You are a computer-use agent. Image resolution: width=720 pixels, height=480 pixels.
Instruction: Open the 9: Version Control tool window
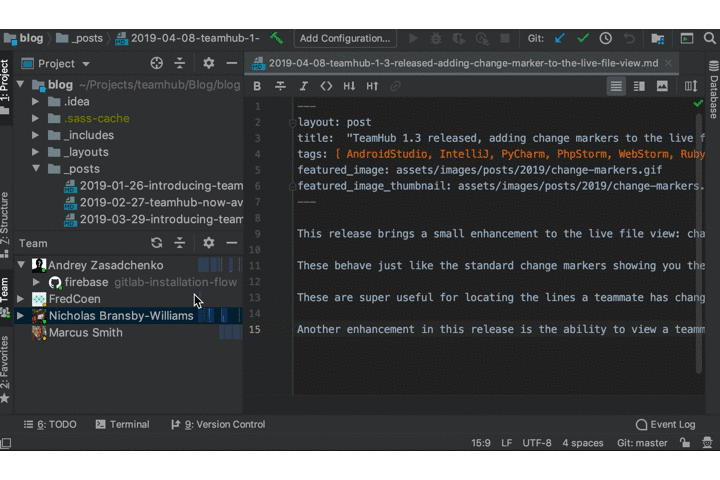click(x=218, y=424)
